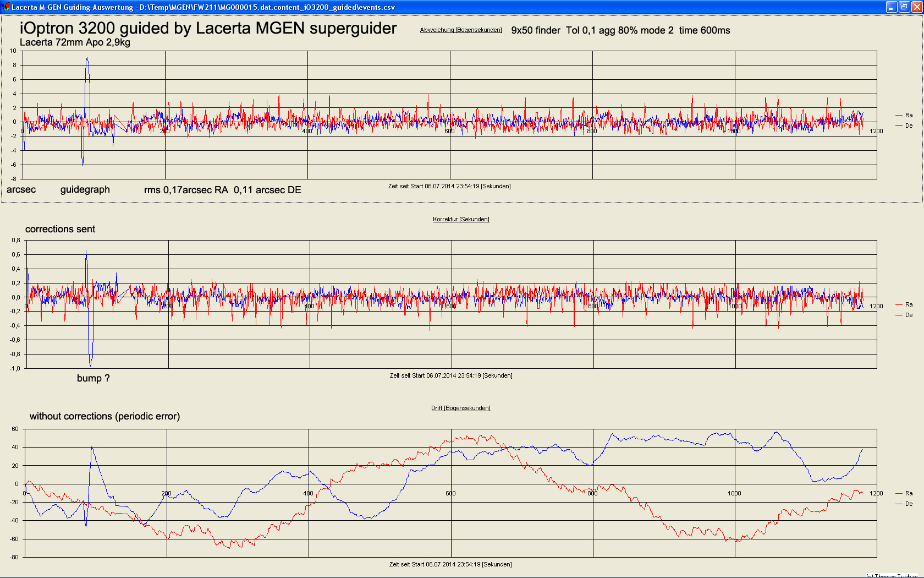Select the De legend entry in the Drift chart
The image size is (924, 578).
click(908, 504)
